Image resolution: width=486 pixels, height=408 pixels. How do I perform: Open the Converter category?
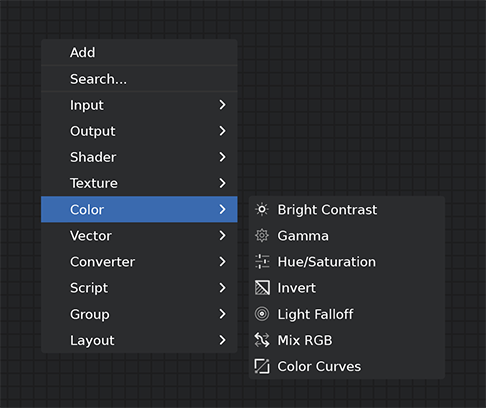[139, 262]
